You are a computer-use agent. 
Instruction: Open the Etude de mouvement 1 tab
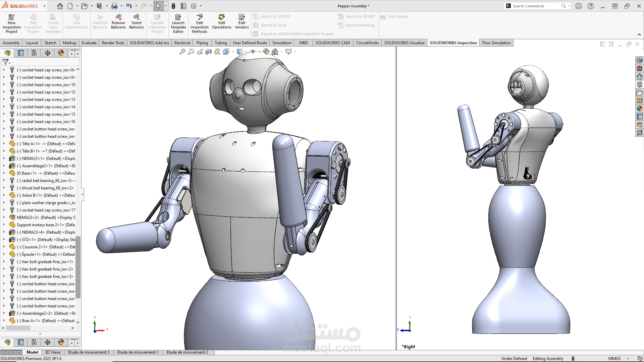138,352
